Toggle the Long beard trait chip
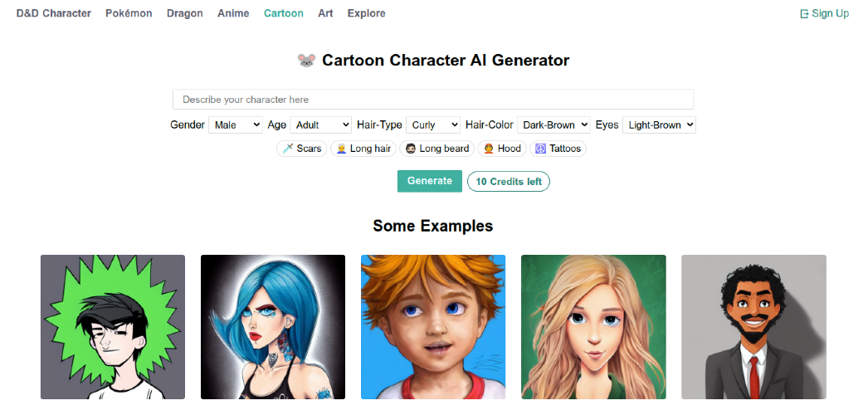The image size is (868, 415). [x=436, y=149]
